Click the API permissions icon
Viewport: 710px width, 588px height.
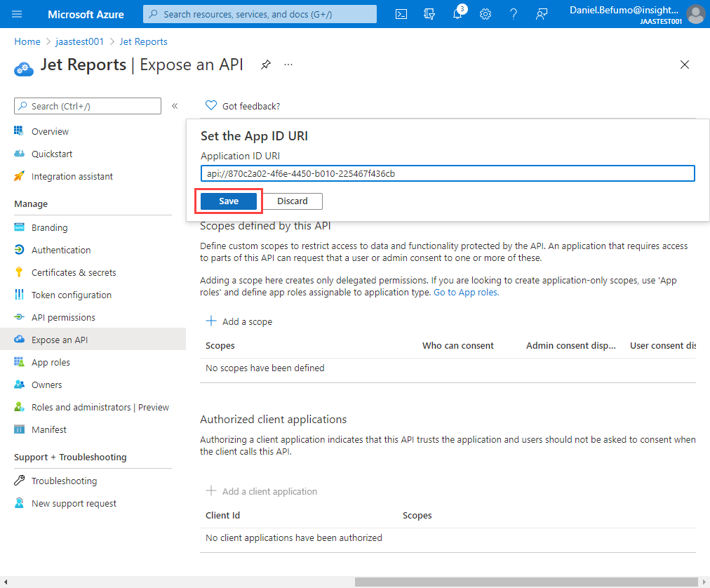click(x=19, y=317)
